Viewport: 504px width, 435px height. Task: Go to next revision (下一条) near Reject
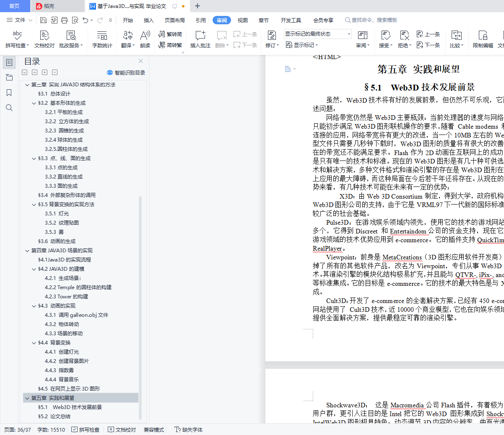[428, 45]
